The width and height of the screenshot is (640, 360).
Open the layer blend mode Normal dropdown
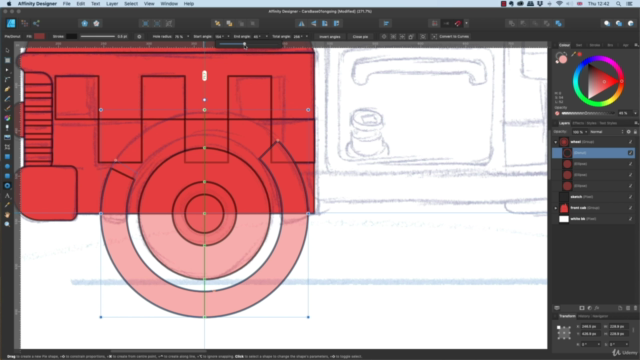(607, 132)
